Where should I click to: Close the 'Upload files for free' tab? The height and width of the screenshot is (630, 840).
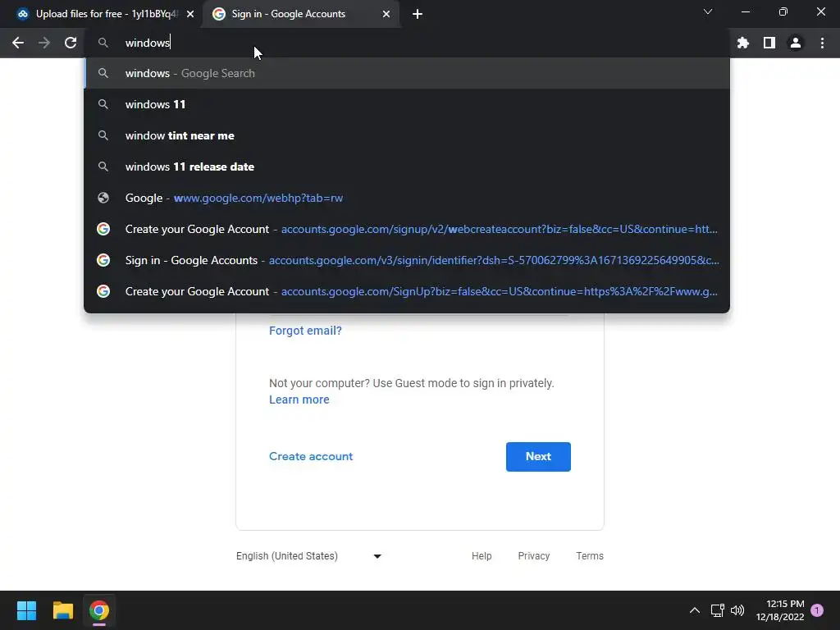pos(190,14)
